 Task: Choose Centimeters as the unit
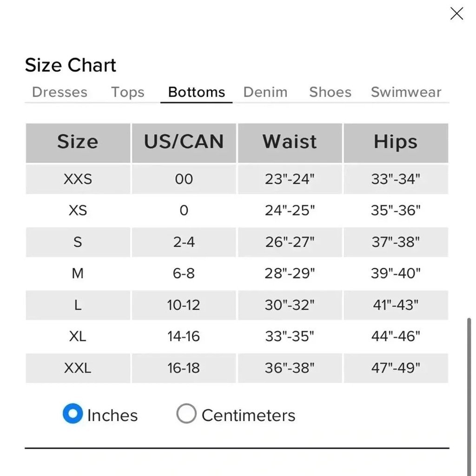pyautogui.click(x=186, y=413)
